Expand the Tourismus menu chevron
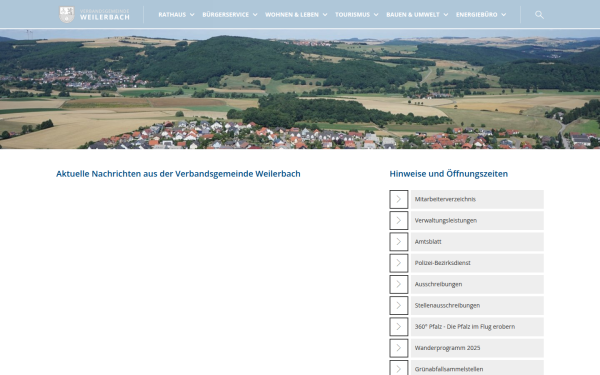This screenshot has width=600, height=375. [376, 15]
